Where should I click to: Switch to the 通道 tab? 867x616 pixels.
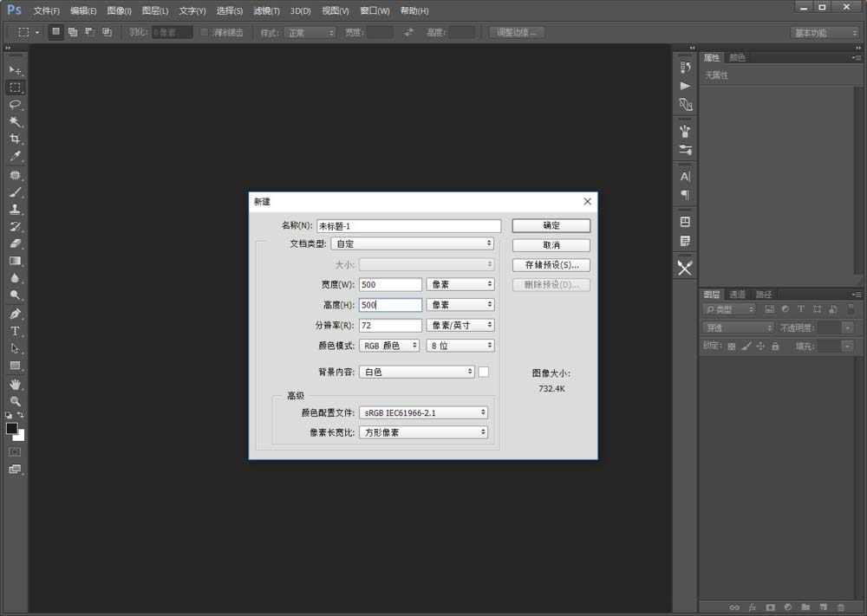pos(738,295)
